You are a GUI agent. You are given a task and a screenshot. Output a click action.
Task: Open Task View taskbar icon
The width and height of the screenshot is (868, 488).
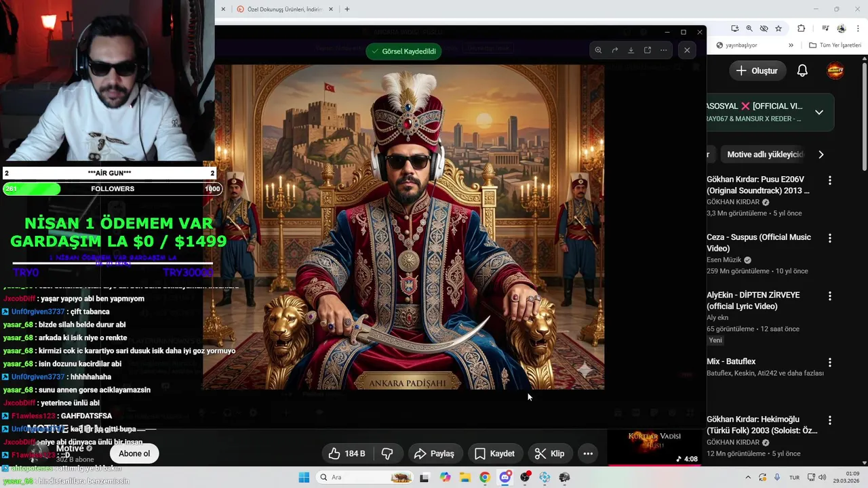pos(425,477)
